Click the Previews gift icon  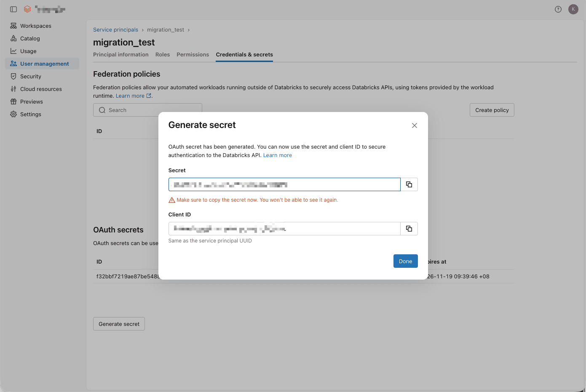[13, 101]
